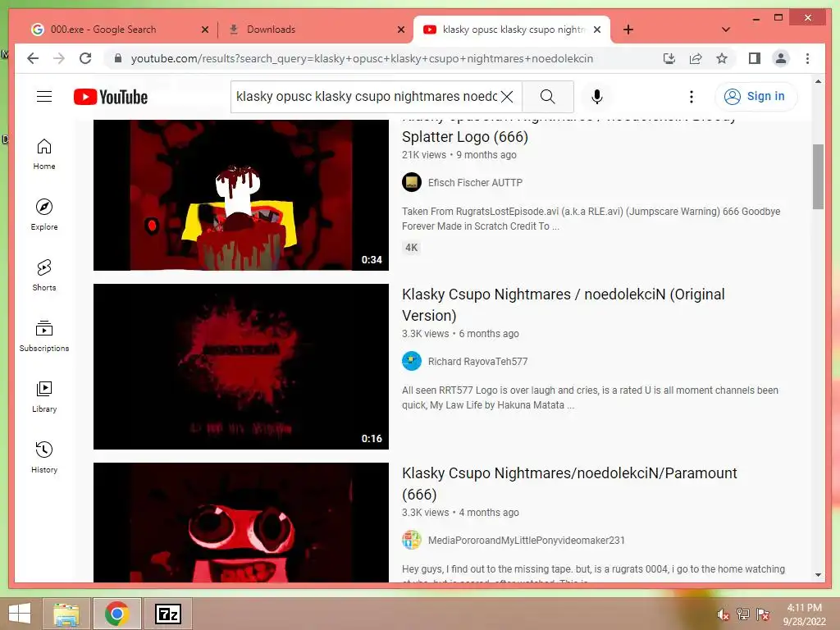
Task: Click the 4K badge on first video
Action: 411,248
